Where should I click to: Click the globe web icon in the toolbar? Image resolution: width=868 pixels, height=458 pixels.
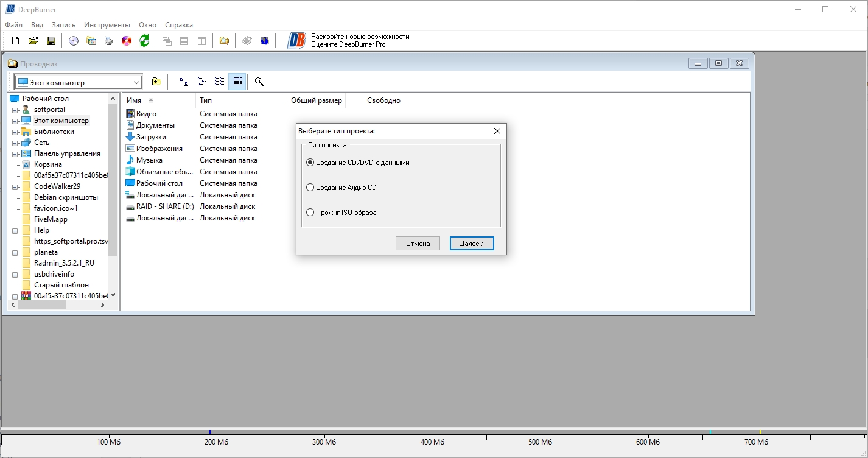point(265,41)
